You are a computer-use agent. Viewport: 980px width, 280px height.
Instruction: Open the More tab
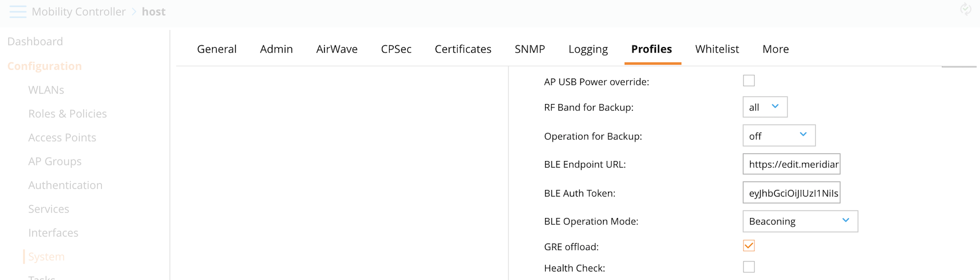point(775,49)
